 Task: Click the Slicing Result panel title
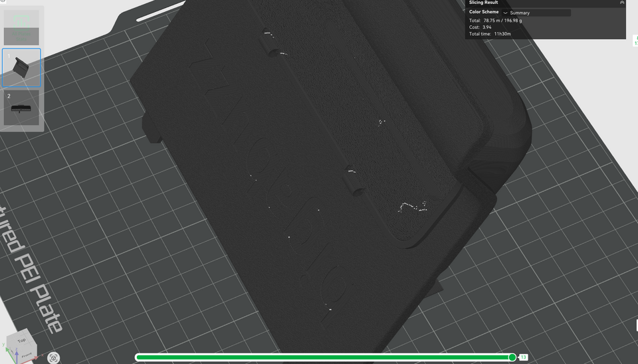(x=483, y=3)
